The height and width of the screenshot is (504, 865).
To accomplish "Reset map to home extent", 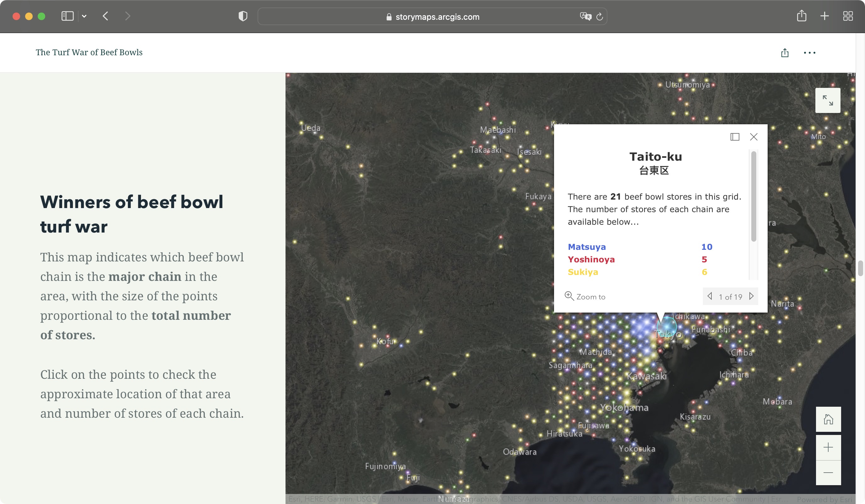I will click(828, 419).
